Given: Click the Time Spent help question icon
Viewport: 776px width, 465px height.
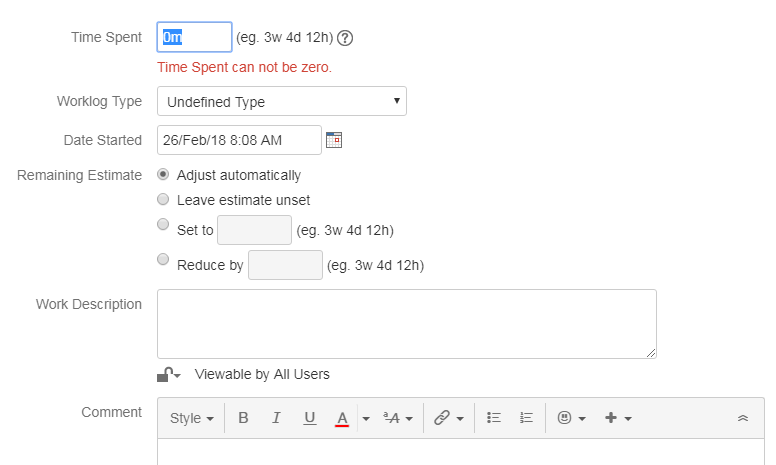Looking at the screenshot, I should pyautogui.click(x=345, y=38).
